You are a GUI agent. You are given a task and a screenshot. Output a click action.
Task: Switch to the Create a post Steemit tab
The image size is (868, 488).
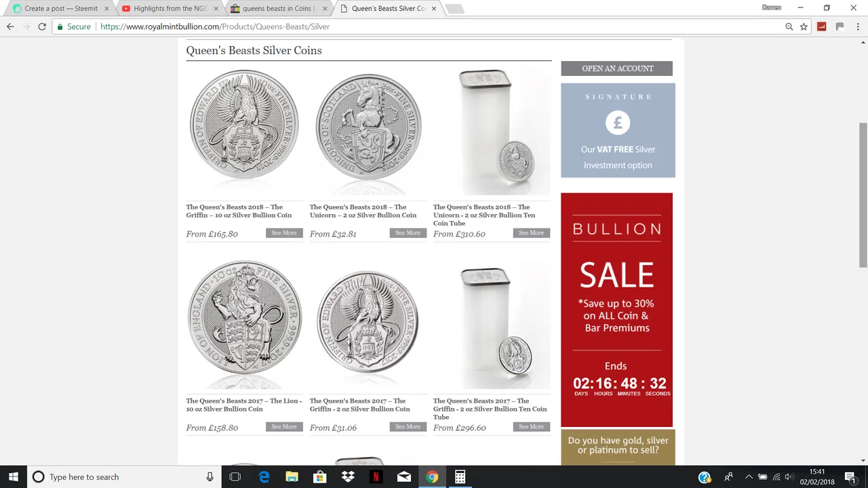(x=61, y=8)
